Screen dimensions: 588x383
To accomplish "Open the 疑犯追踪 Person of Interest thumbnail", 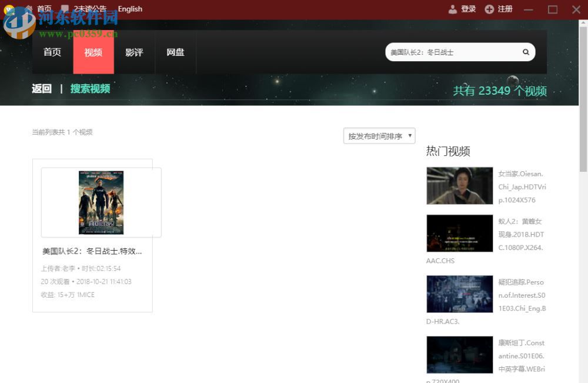I will pos(459,294).
